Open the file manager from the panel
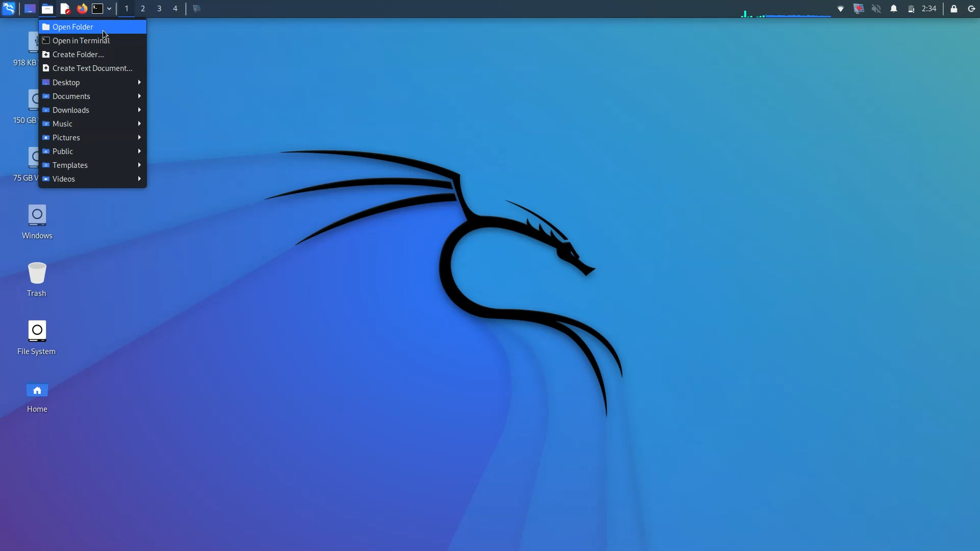 pos(47,9)
